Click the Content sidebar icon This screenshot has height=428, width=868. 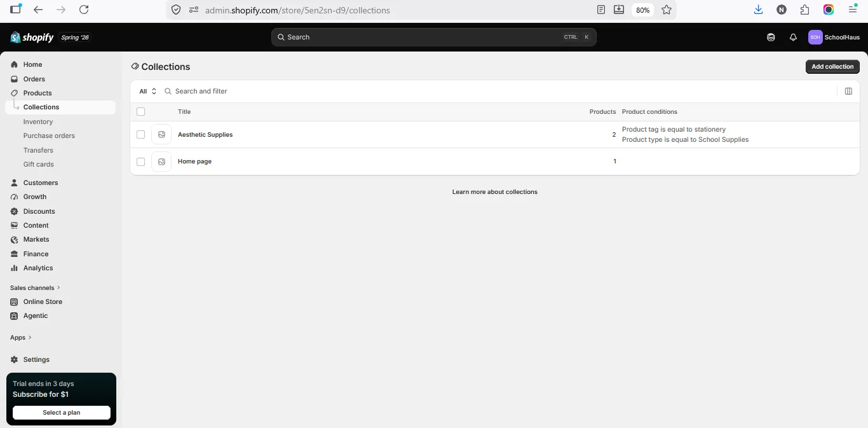coord(15,225)
